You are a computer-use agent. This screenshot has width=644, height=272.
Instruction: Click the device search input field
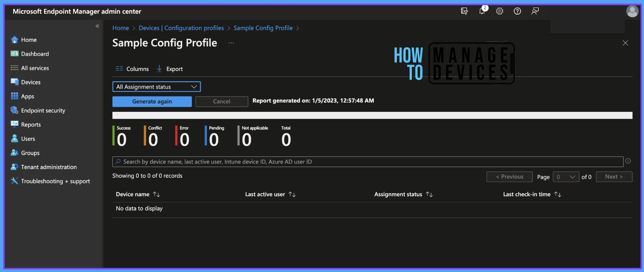click(368, 162)
